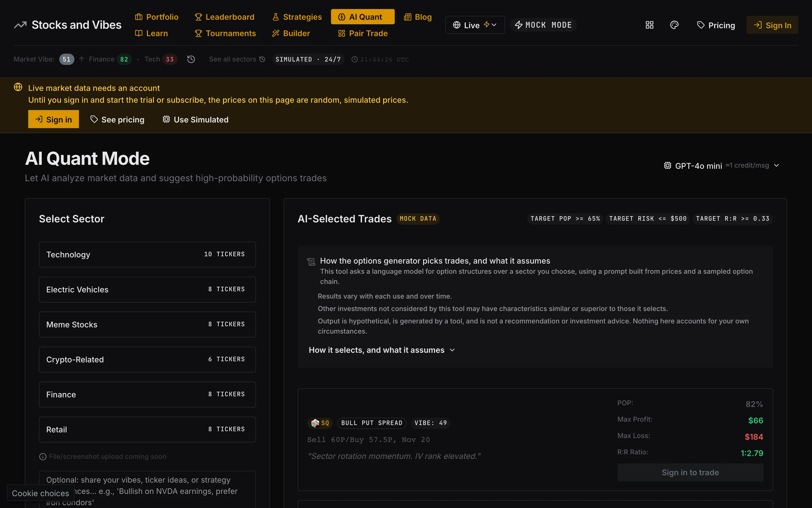Click the UTC clock icon

point(354,59)
